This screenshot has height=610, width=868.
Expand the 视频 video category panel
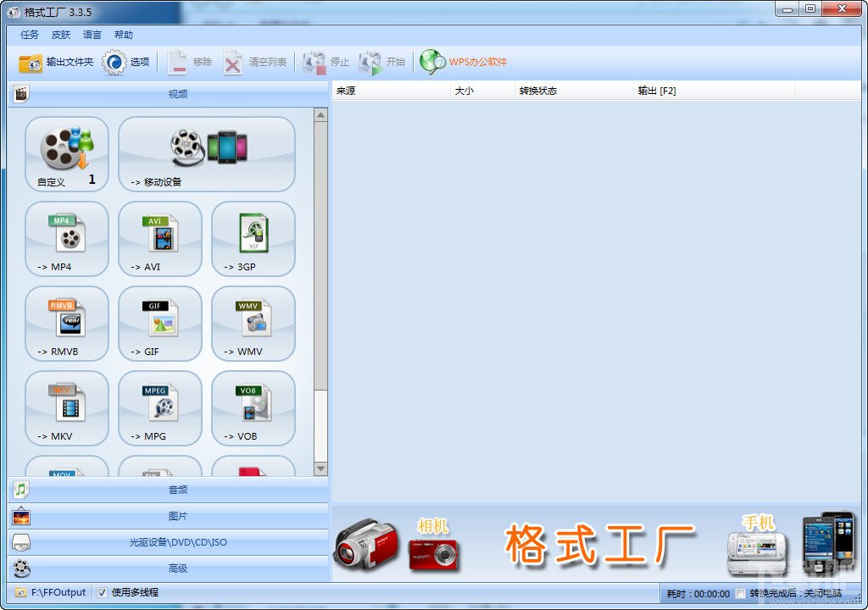pos(169,94)
